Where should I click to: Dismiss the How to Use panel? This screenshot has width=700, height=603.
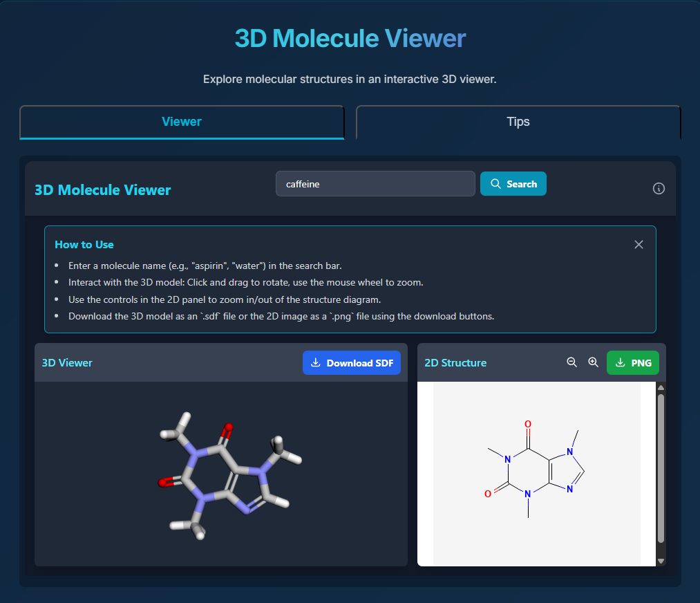click(638, 244)
